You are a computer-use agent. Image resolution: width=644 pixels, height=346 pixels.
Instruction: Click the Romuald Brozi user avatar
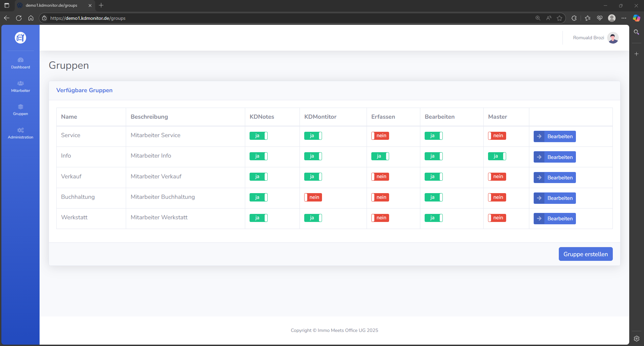point(613,38)
